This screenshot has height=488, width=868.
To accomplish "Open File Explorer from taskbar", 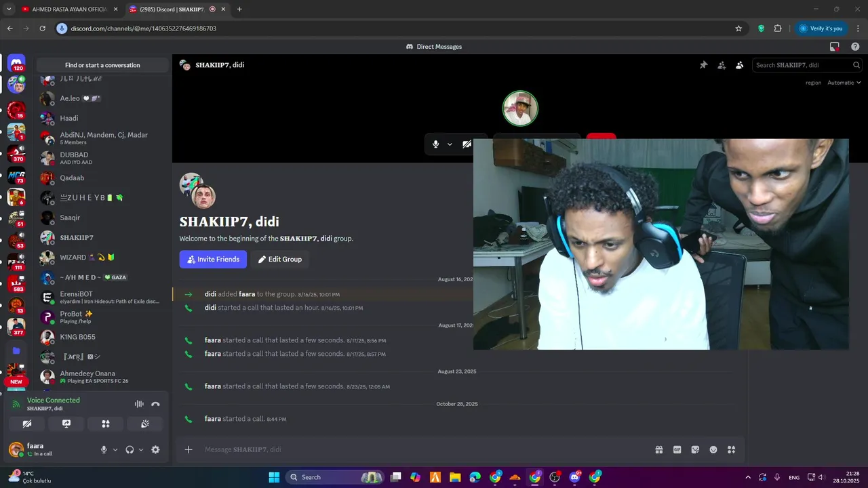I will coord(455,477).
